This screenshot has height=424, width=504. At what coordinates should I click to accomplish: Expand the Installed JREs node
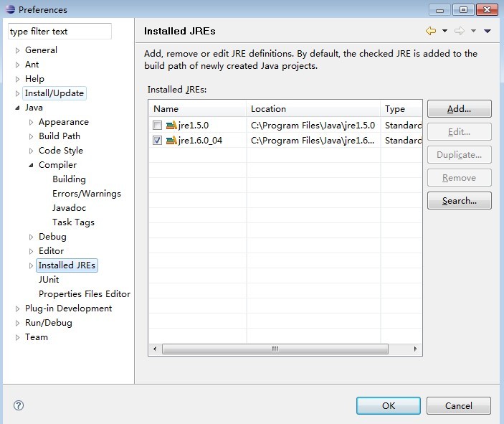tap(31, 265)
